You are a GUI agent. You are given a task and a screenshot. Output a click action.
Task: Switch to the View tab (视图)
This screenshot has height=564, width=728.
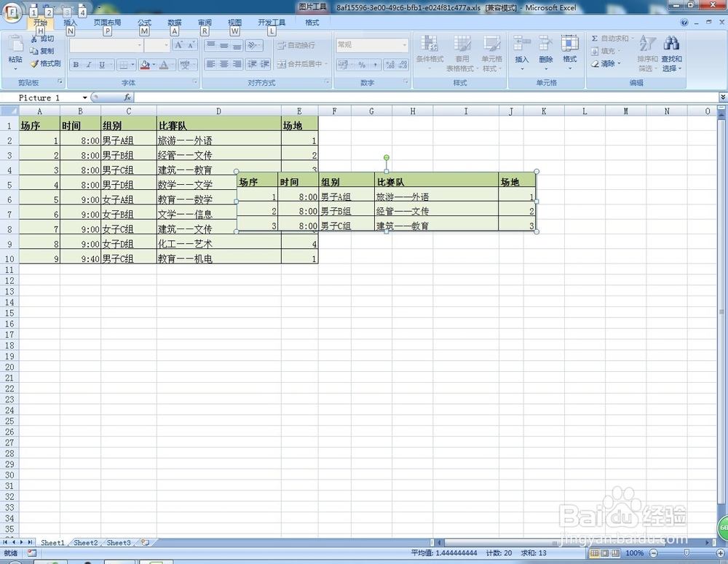(235, 23)
